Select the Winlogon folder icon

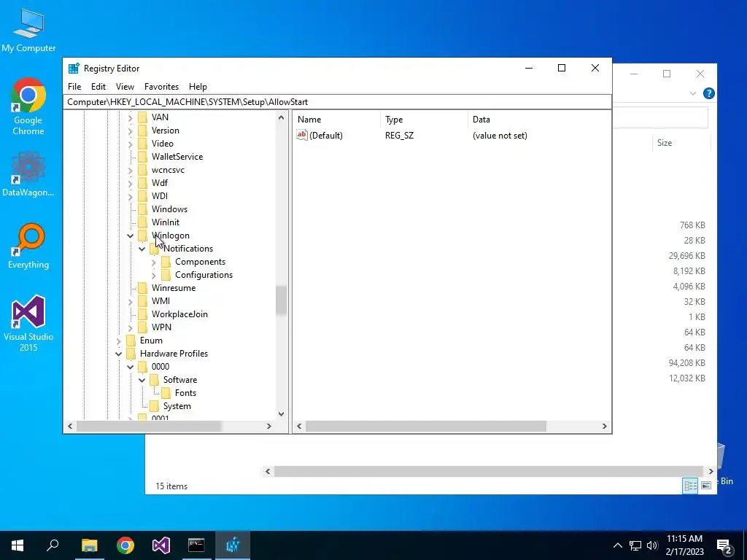pyautogui.click(x=142, y=236)
